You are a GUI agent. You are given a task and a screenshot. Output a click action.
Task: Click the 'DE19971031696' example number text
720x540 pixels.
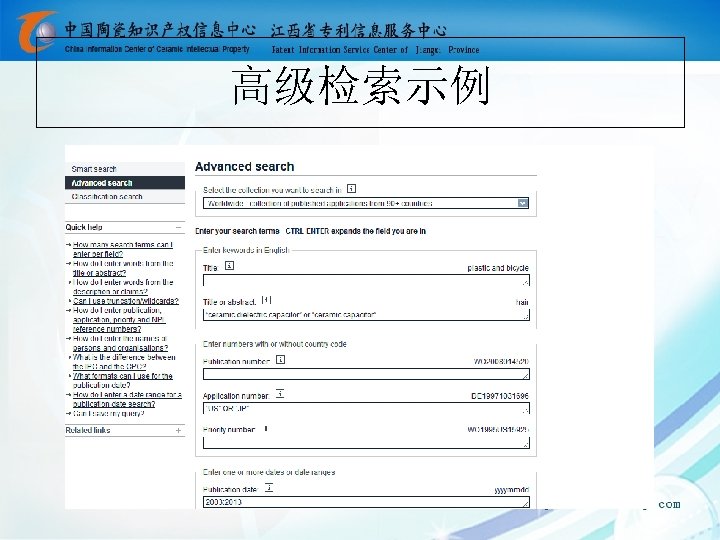tap(500, 396)
